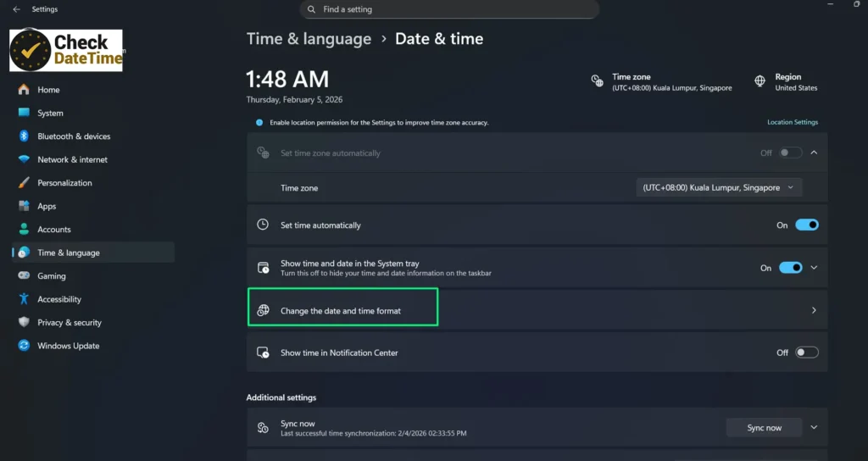Click the Set time zone automatically icon
868x461 pixels.
263,153
